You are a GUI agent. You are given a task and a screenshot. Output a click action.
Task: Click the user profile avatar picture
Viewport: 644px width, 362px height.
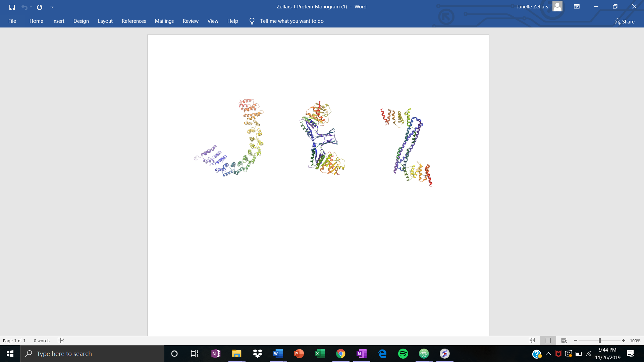coord(557,7)
